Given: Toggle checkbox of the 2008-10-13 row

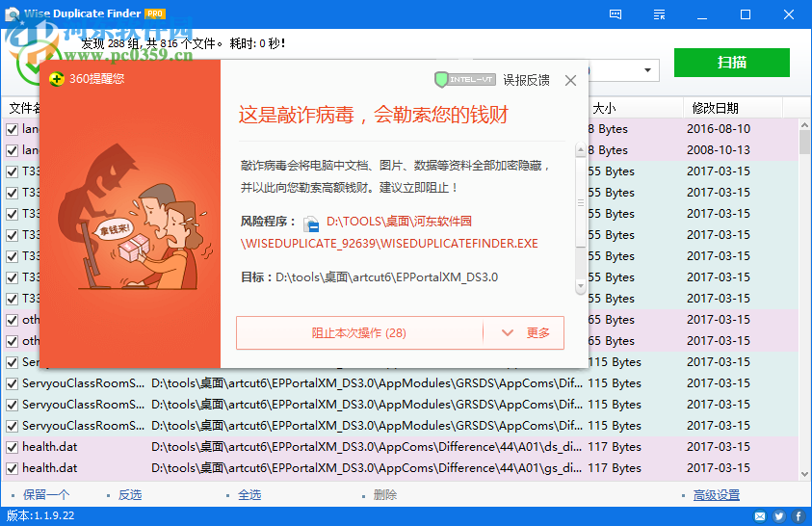Looking at the screenshot, I should pos(12,150).
